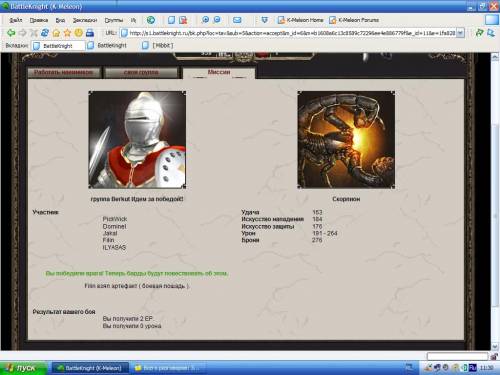Screen dimensions: 500x375
Task: Click the green Back arrow icon
Action: pyautogui.click(x=11, y=33)
